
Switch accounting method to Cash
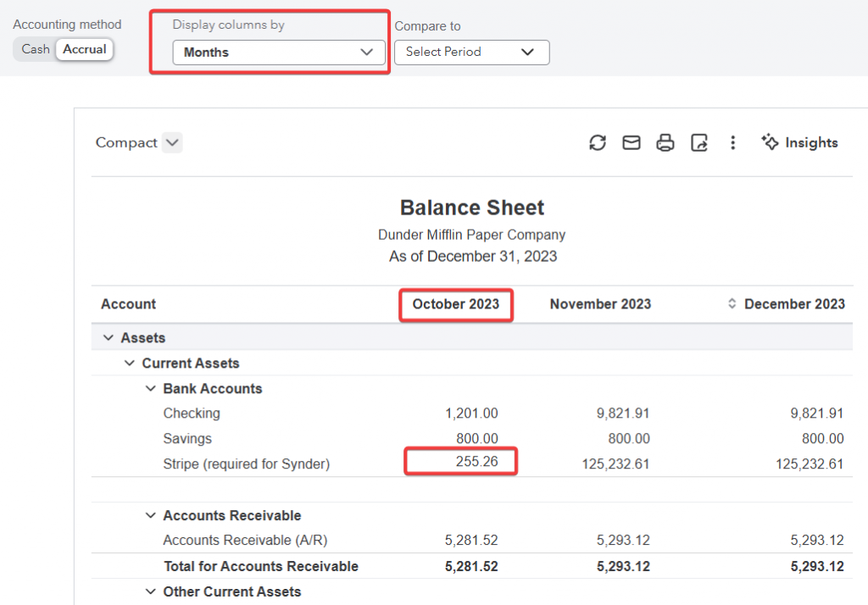(x=36, y=49)
